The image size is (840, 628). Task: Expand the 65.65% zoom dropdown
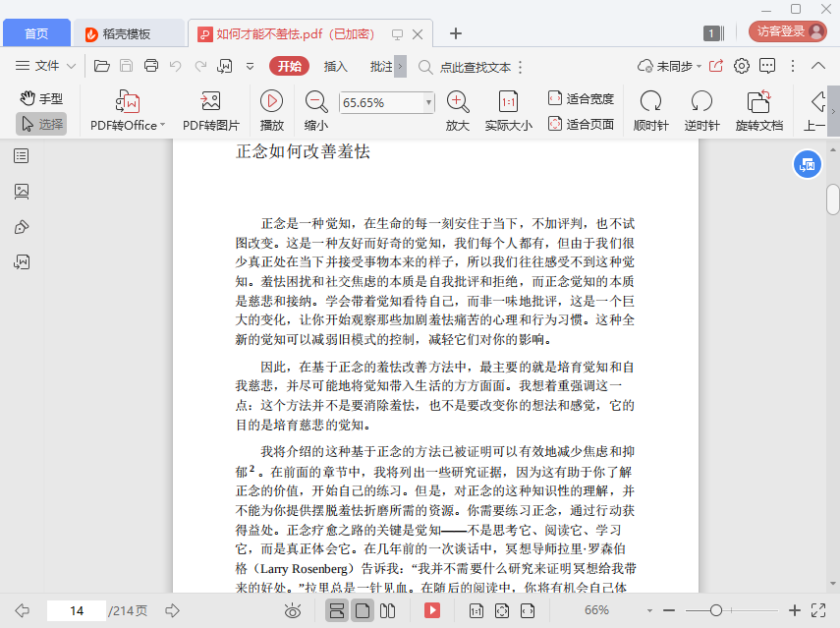click(428, 102)
